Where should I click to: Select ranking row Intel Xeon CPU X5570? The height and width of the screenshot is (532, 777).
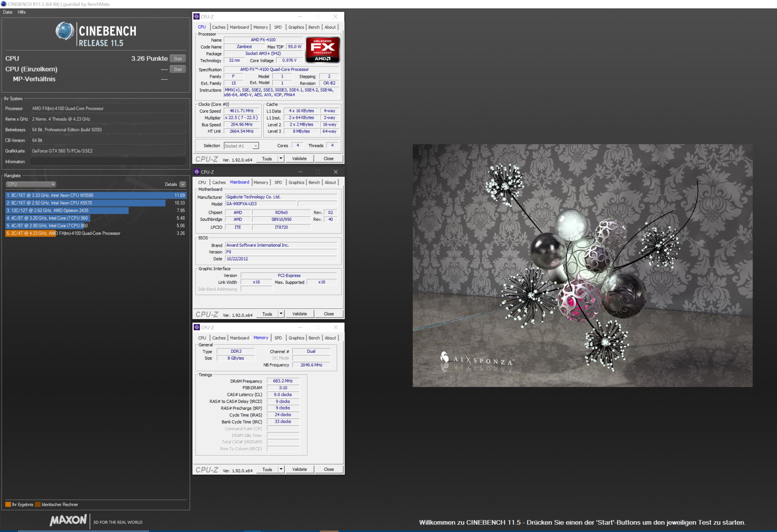coord(96,203)
